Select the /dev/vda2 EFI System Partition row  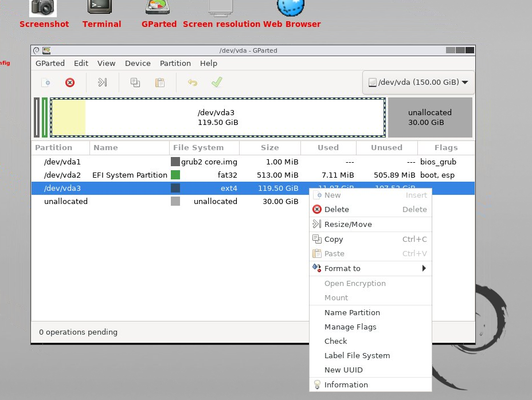(x=172, y=175)
